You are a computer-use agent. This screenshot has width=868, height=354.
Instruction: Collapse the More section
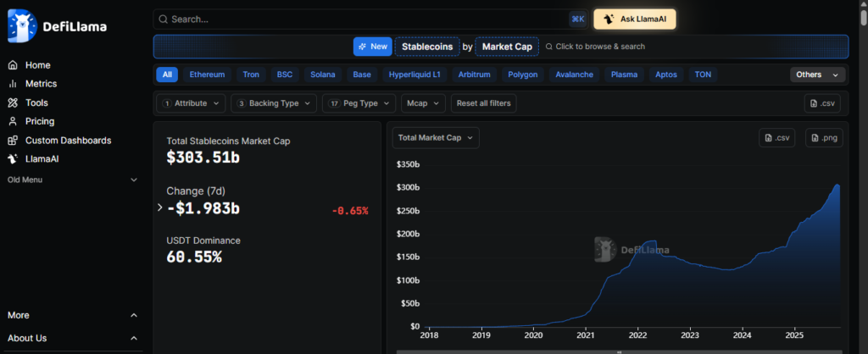(73, 315)
